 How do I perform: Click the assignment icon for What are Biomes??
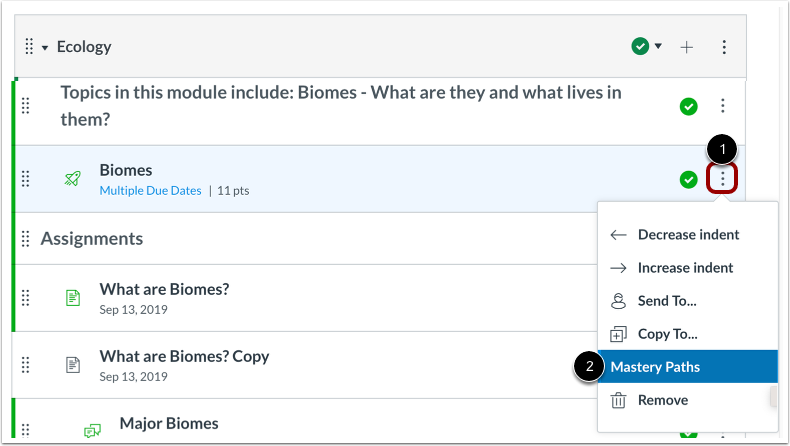click(x=73, y=297)
